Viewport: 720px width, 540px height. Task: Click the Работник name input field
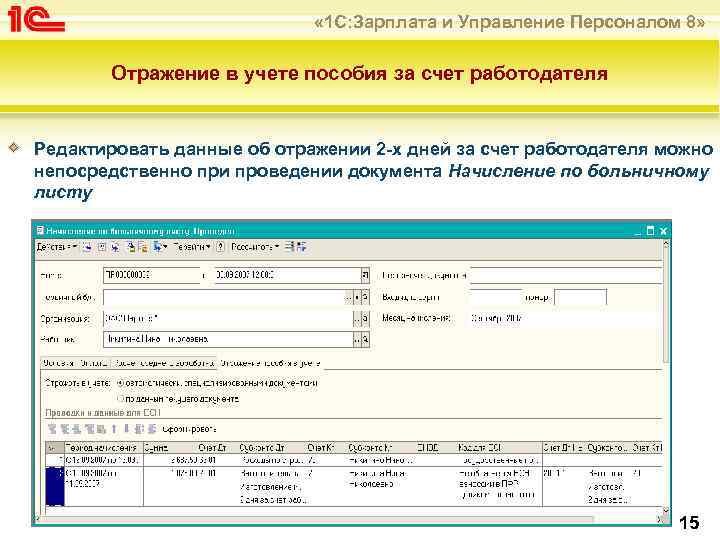click(x=228, y=339)
